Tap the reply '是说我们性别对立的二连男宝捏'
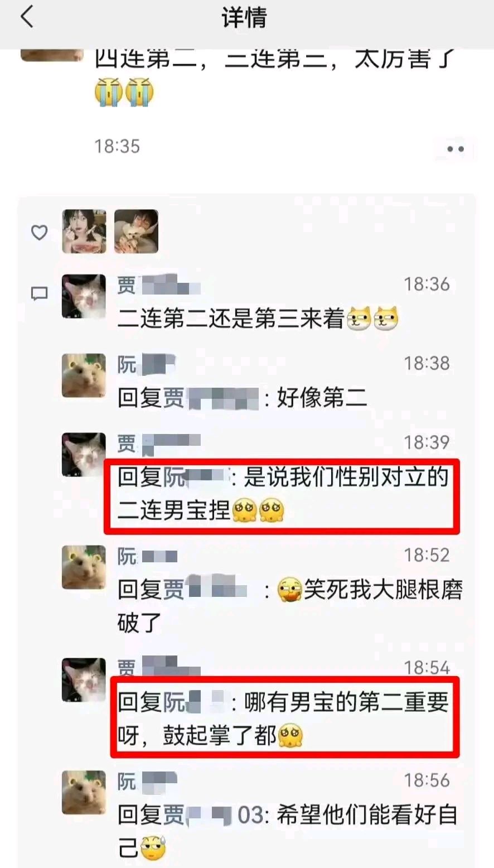Viewport: 494px width, 868px height. click(x=283, y=494)
